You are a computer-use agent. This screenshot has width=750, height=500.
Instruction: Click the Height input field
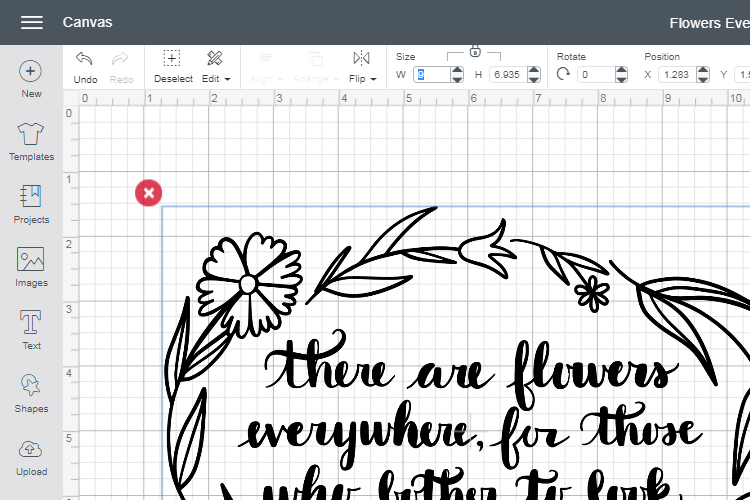tap(507, 74)
